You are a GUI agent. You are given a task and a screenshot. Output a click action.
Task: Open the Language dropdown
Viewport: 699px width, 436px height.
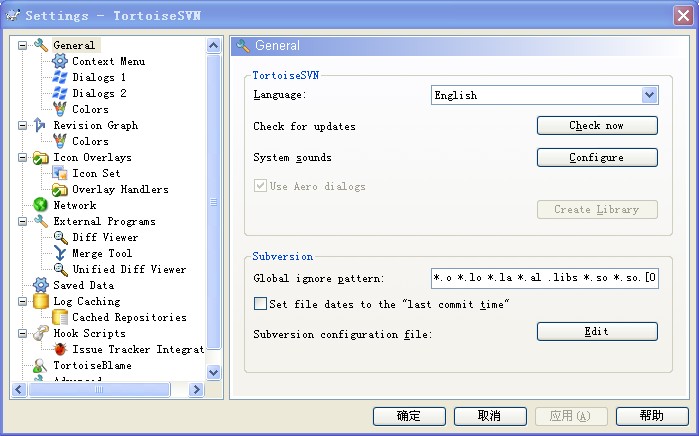coord(649,95)
